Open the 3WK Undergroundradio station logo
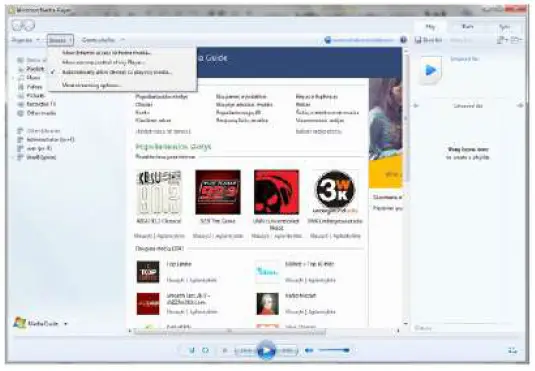 (x=335, y=192)
